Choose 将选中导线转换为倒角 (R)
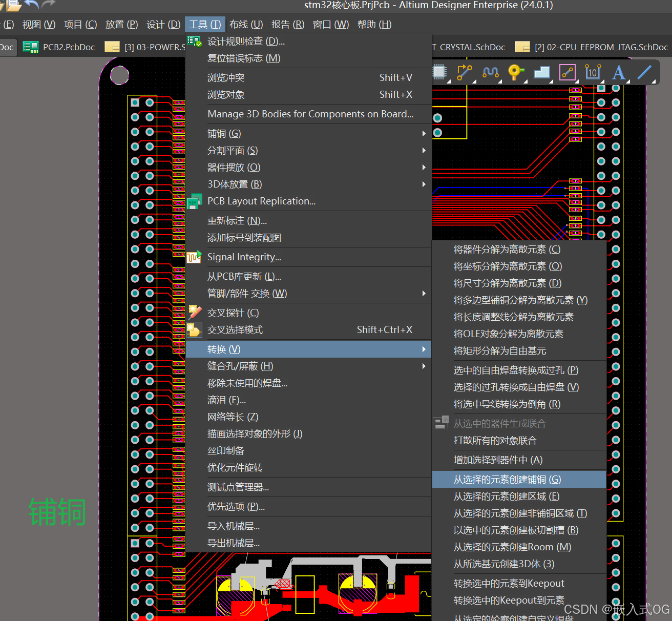The image size is (672, 621). click(519, 404)
